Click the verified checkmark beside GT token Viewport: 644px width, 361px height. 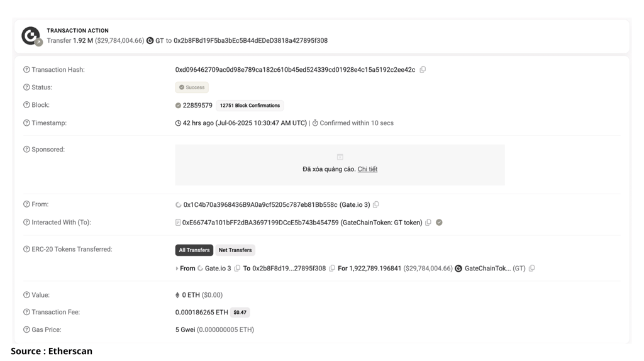point(439,222)
